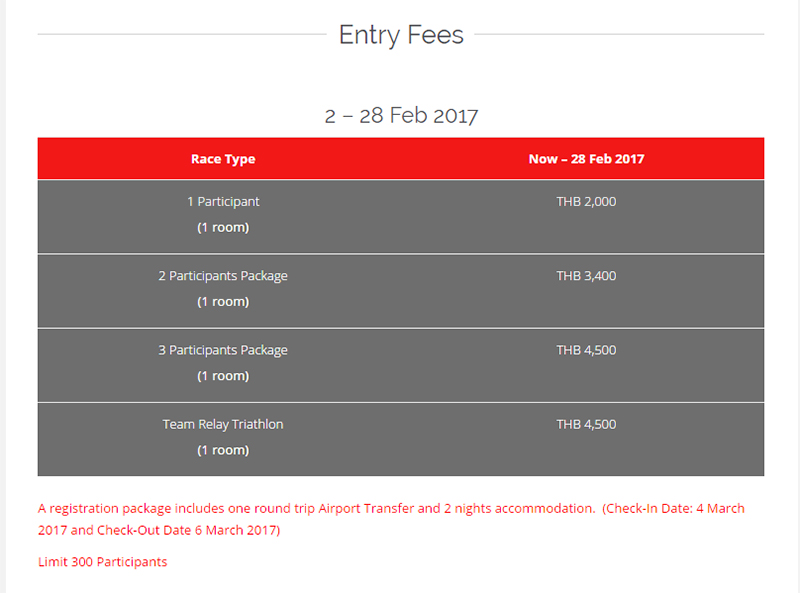The image size is (800, 593).
Task: Click the Now – 28 Feb 2017 column header
Action: click(x=586, y=159)
